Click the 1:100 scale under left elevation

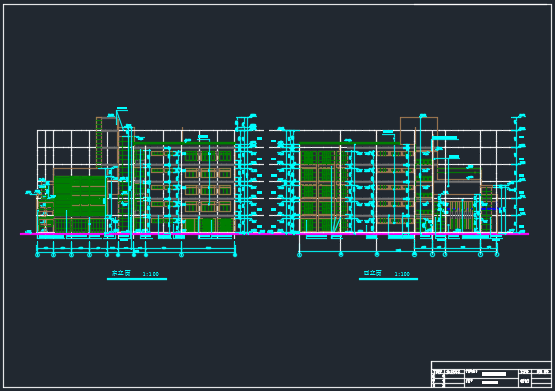151,274
